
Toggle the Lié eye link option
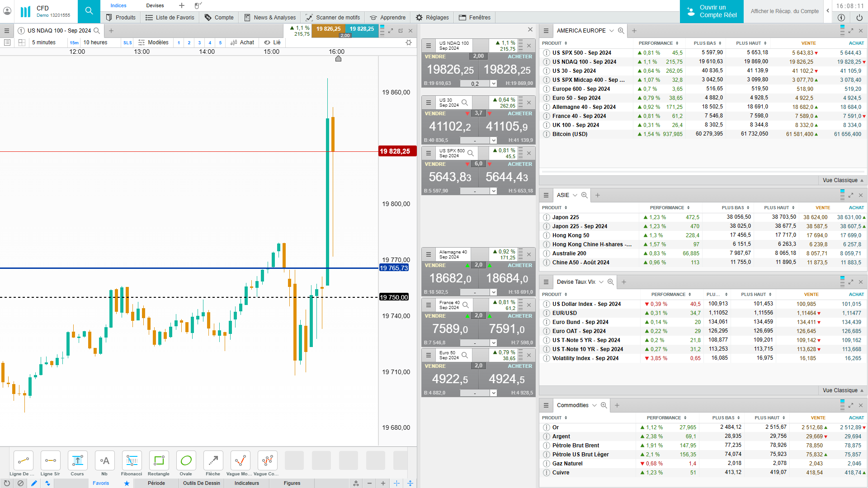click(273, 42)
